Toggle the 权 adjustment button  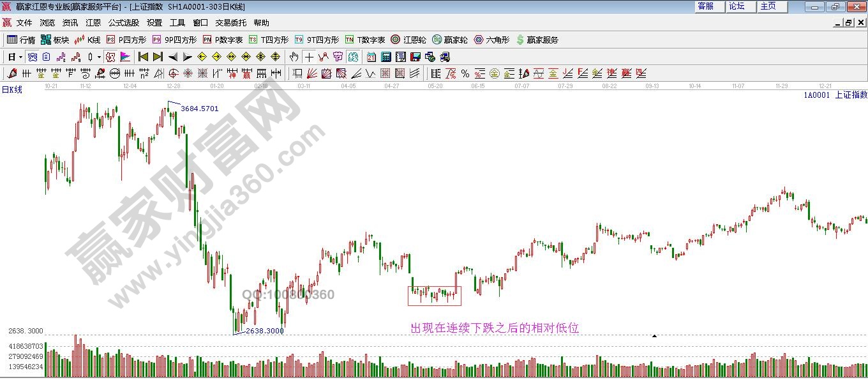110,57
